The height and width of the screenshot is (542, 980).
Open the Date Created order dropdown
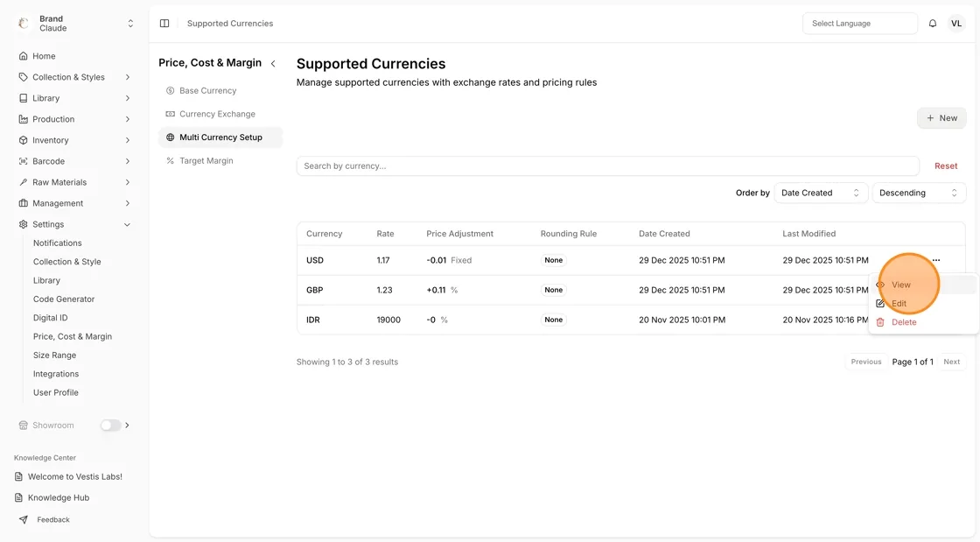pos(821,193)
